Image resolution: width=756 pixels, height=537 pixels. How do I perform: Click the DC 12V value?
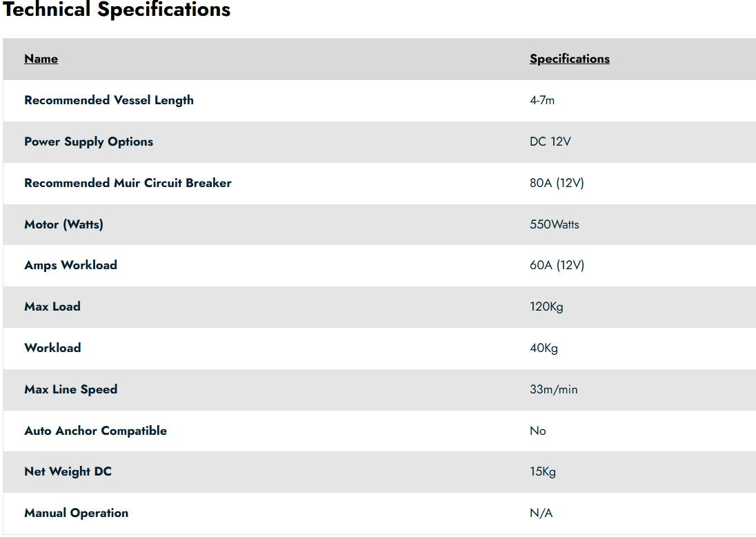pyautogui.click(x=550, y=141)
